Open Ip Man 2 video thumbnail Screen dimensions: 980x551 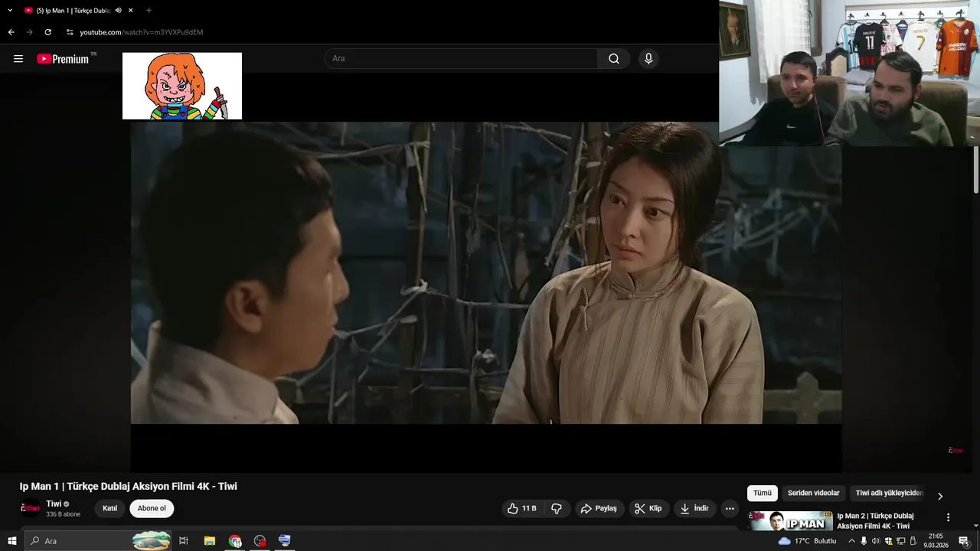coord(790,521)
